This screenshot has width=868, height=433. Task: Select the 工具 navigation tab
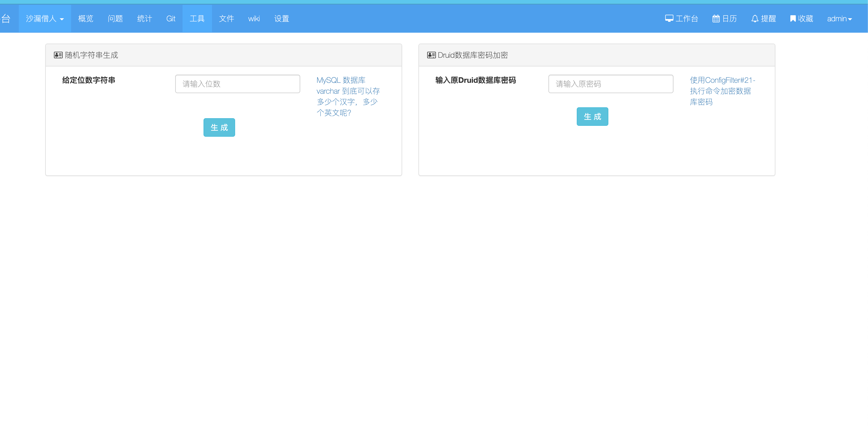click(x=197, y=19)
